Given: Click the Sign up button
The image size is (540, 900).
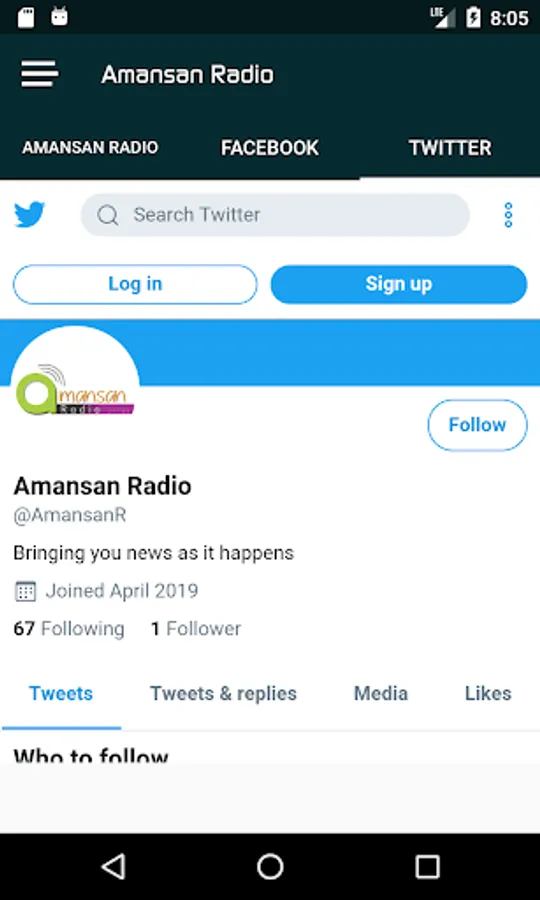Looking at the screenshot, I should [x=399, y=284].
